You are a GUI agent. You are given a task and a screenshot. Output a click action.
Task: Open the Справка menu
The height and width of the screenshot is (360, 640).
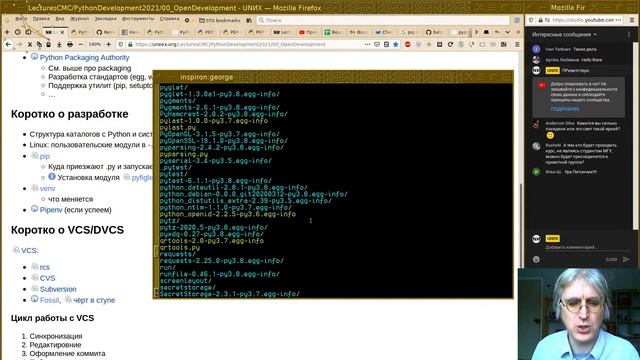tap(169, 19)
